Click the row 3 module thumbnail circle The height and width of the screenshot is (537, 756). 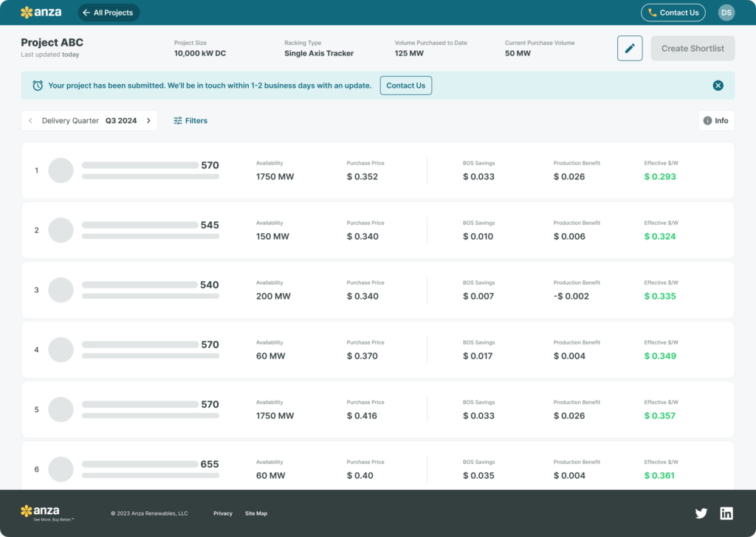pos(61,290)
